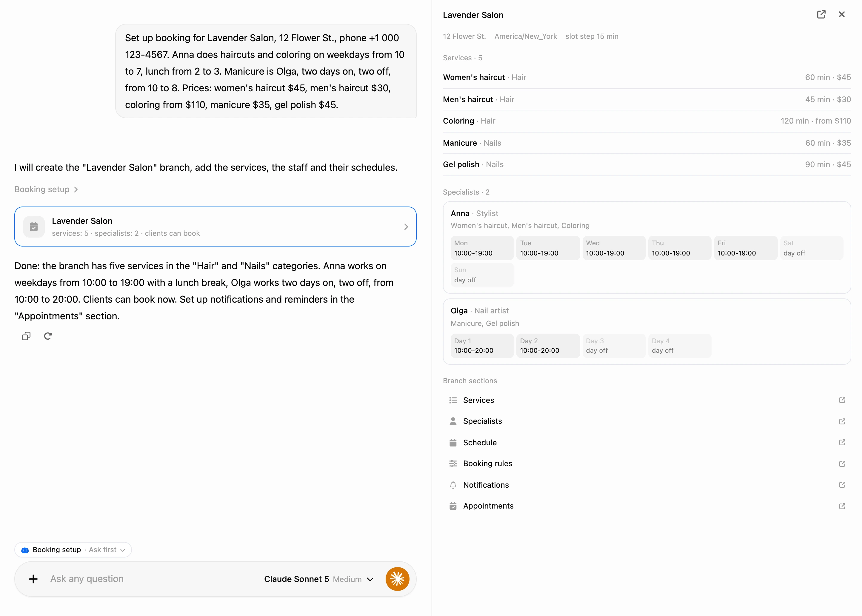Image resolution: width=862 pixels, height=616 pixels.
Task: Click Olga's Day 1 10:00-20:00 cell
Action: coord(482,346)
